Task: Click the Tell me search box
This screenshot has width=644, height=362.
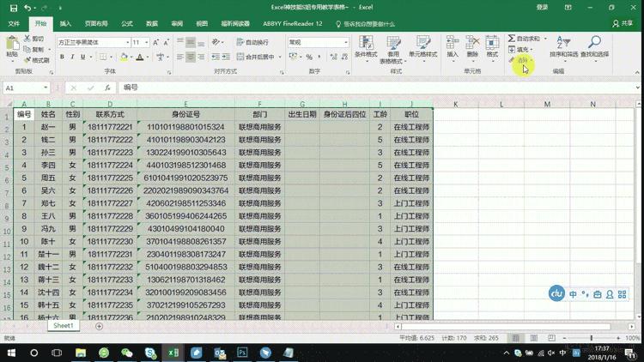Action: pyautogui.click(x=365, y=24)
